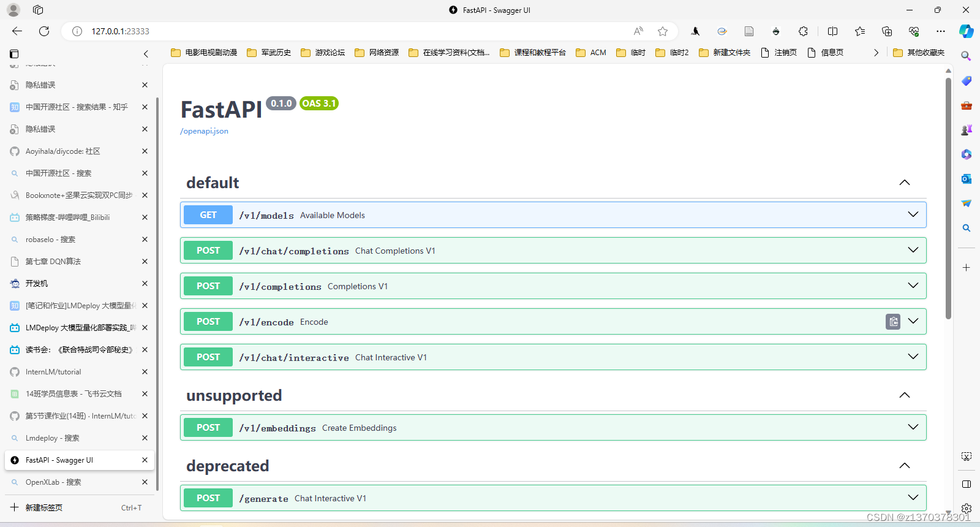Image resolution: width=980 pixels, height=527 pixels.
Task: Expand POST /v1/chat/completions endpoint
Action: (x=913, y=250)
